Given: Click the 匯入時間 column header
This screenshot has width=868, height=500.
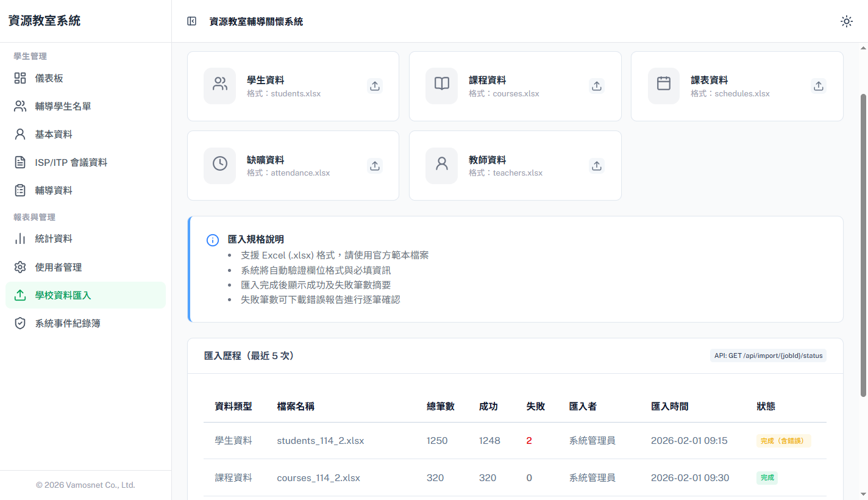Looking at the screenshot, I should point(670,406).
